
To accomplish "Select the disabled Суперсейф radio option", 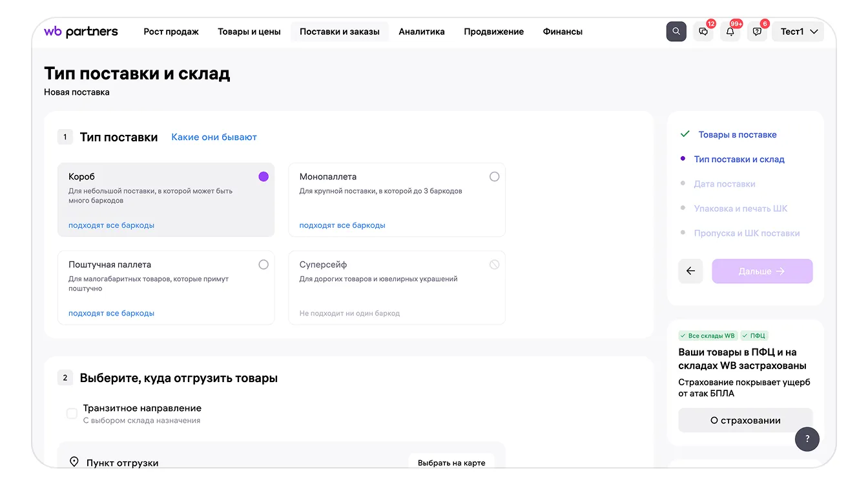I will [x=495, y=265].
